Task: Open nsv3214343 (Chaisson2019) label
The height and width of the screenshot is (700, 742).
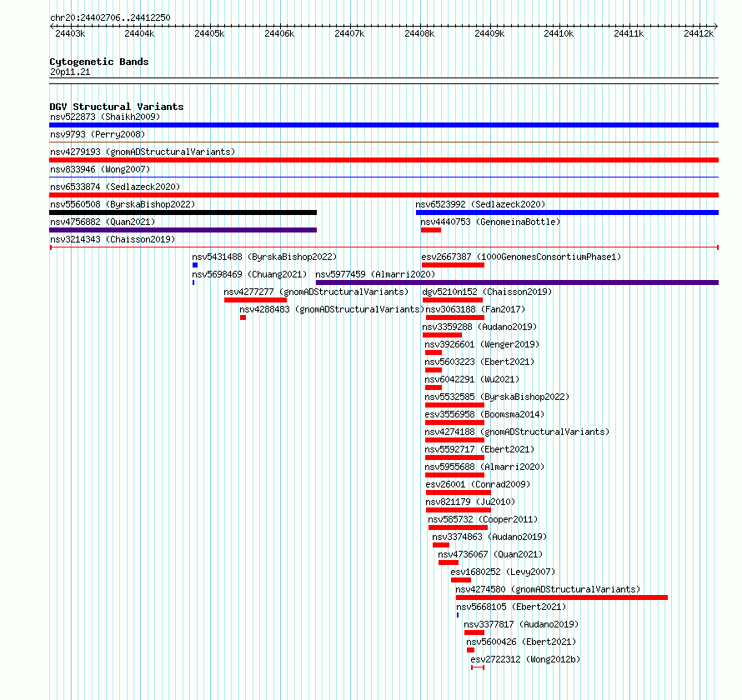Action: [113, 239]
